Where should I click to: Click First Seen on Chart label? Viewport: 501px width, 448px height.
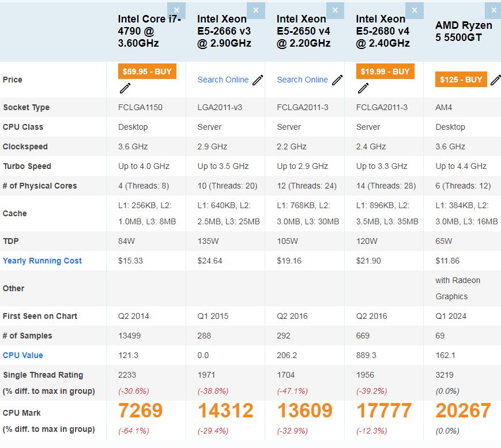pos(40,316)
